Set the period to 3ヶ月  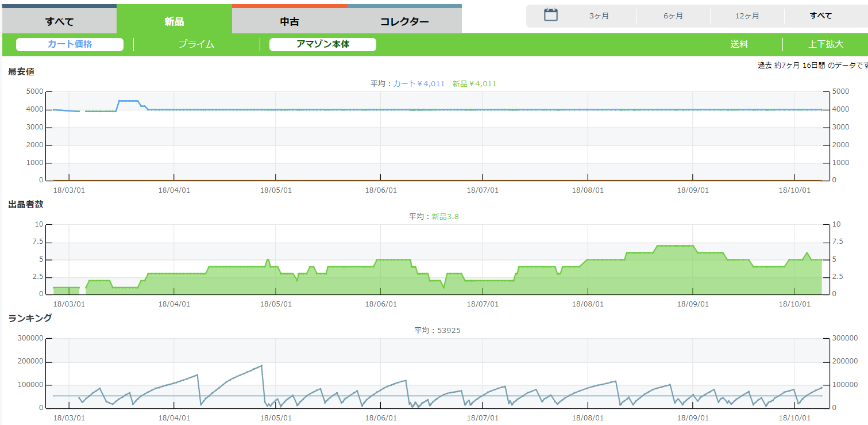599,16
